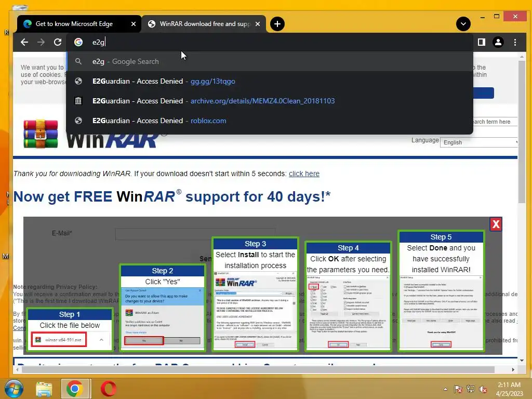
Task: Click the archive icon beside the archive.org suggestion
Action: [x=78, y=101]
